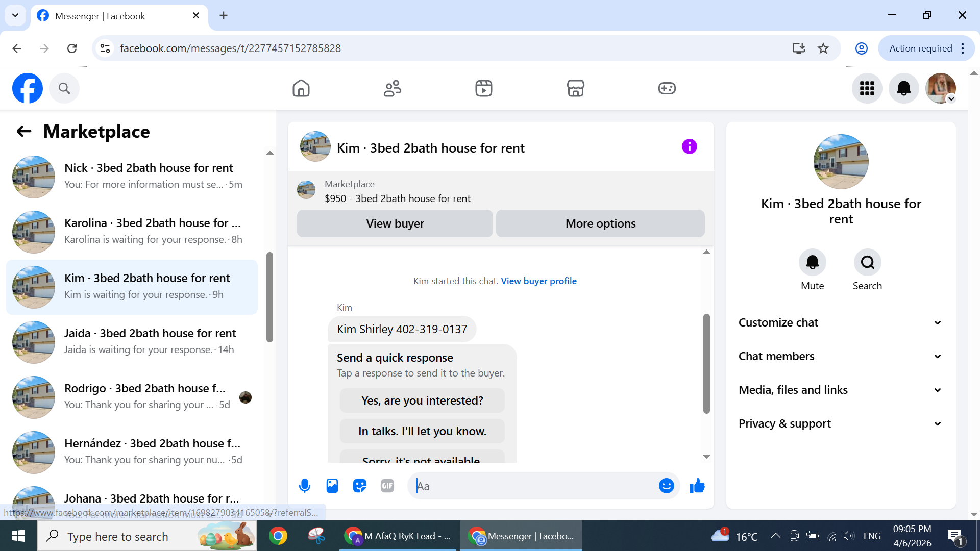Click the Kim Shirley phone number message
Viewport: 980px width, 551px height.
(x=402, y=329)
